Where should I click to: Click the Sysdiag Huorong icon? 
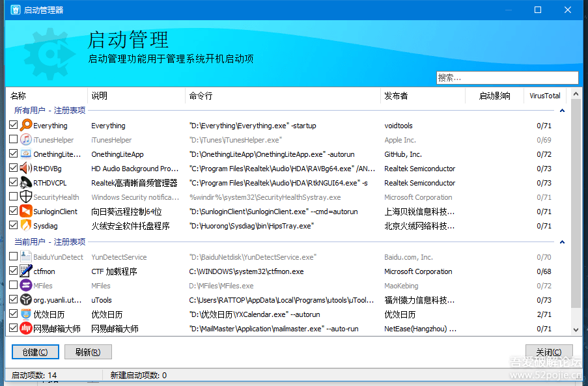coord(25,226)
